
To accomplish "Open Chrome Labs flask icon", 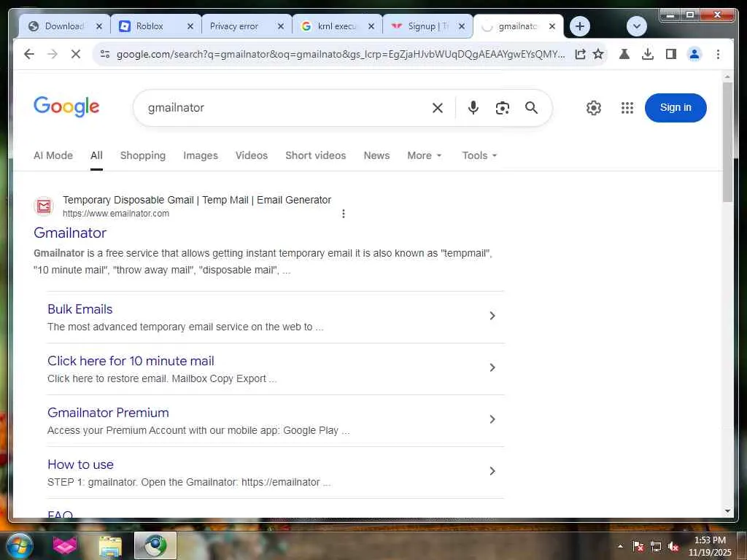I will [x=624, y=54].
